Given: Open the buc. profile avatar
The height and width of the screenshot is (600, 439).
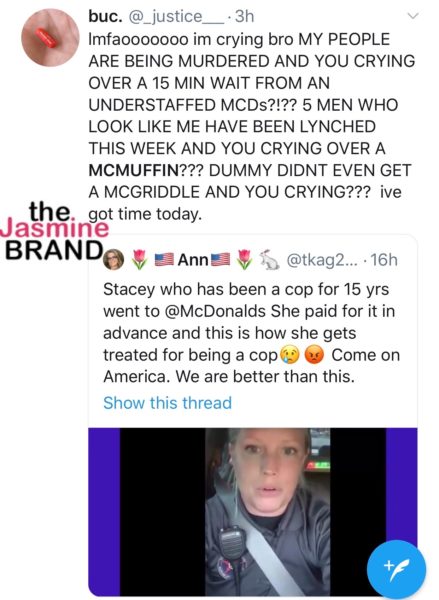Looking at the screenshot, I should (x=50, y=38).
